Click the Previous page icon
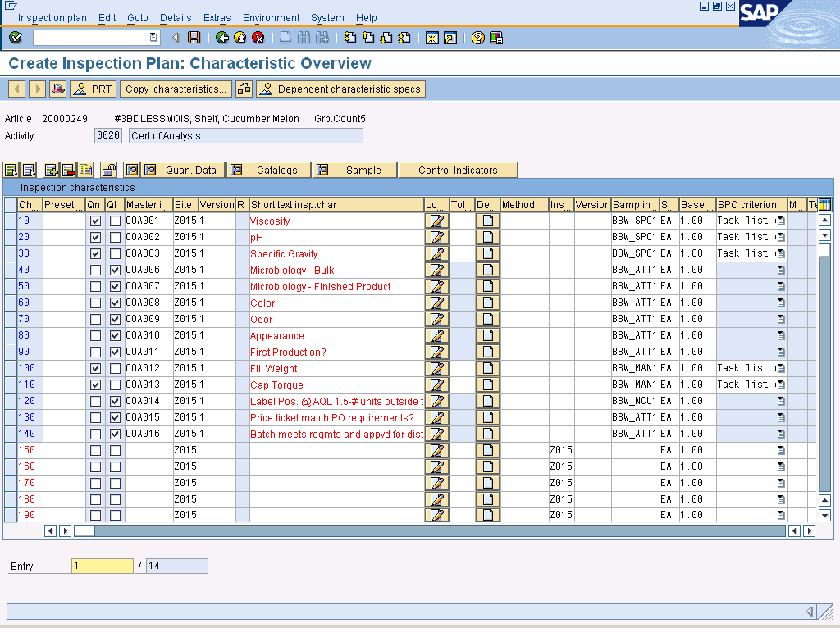Image resolution: width=840 pixels, height=628 pixels. coord(368,38)
